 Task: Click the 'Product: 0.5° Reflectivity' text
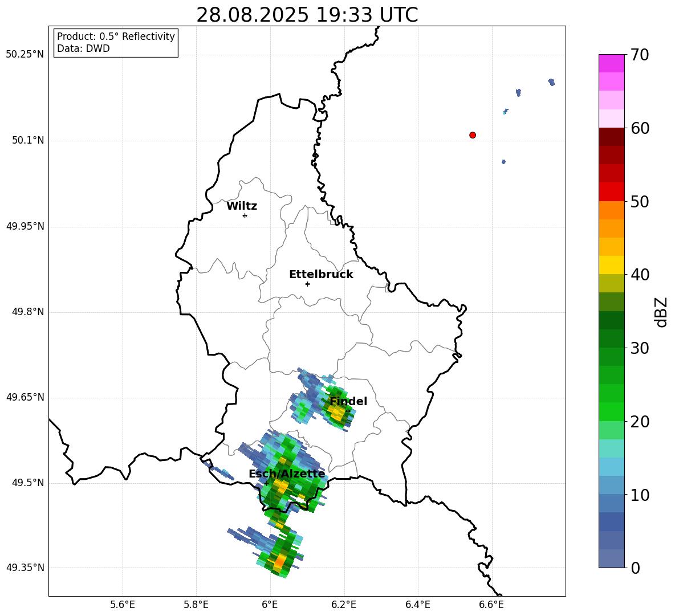coord(116,36)
